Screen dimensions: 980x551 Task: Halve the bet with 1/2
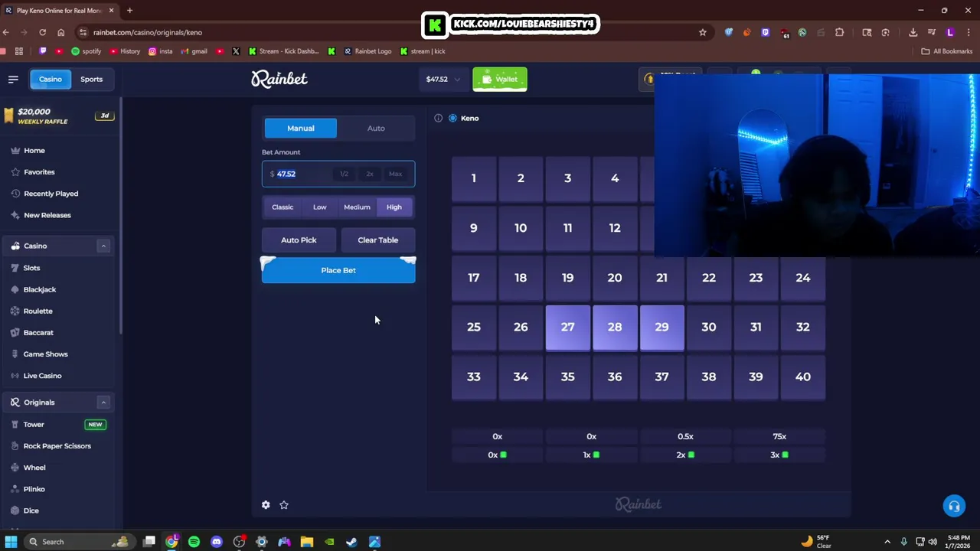pyautogui.click(x=344, y=174)
